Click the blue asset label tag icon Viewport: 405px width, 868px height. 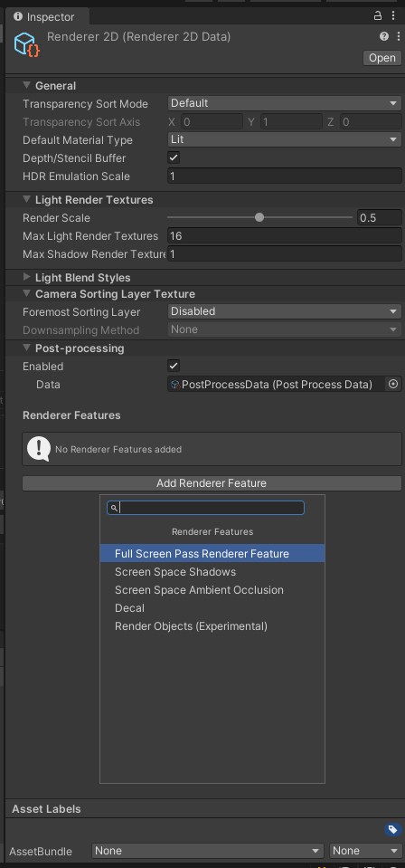click(392, 829)
